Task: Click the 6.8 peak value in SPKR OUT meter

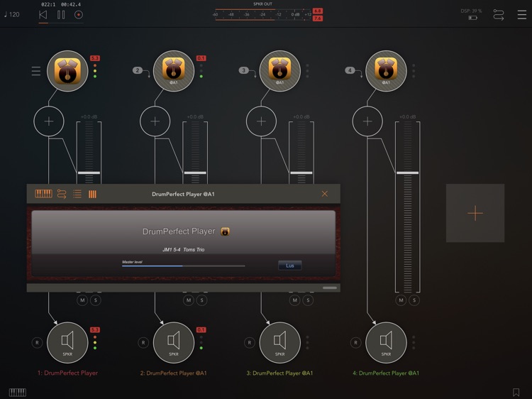Action: click(x=318, y=11)
